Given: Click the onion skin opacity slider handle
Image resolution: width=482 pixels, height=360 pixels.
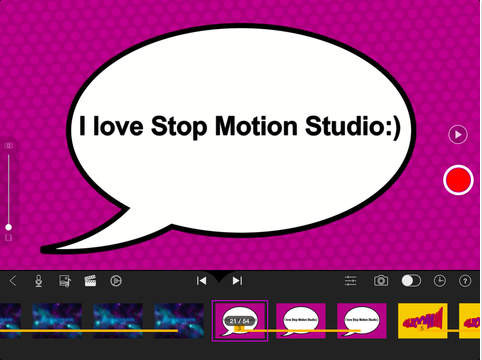Looking at the screenshot, I should [x=9, y=227].
